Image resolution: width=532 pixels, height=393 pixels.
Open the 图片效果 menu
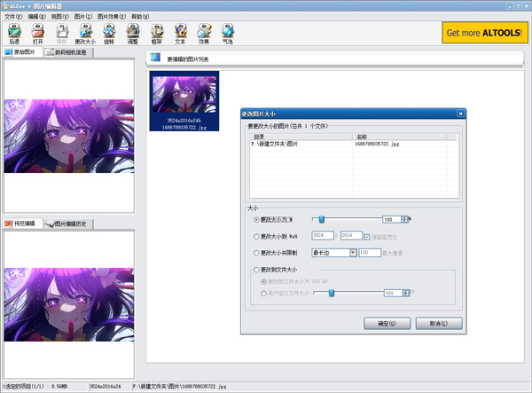point(108,16)
